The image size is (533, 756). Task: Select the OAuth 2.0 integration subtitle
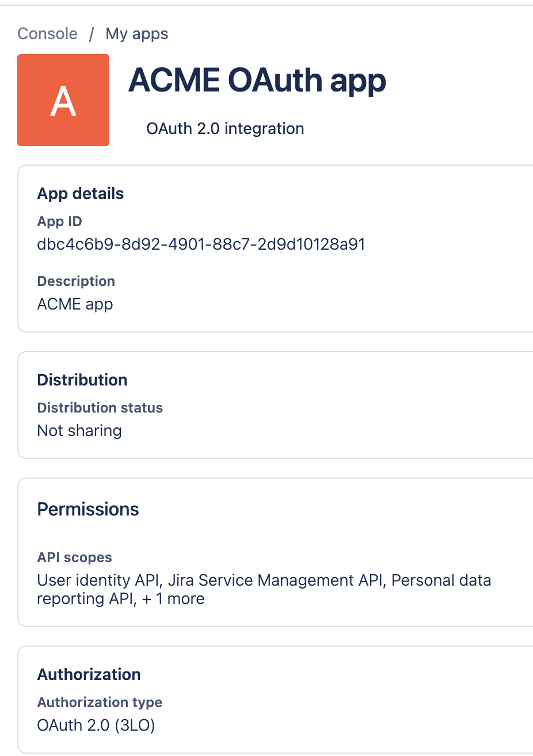(x=225, y=128)
